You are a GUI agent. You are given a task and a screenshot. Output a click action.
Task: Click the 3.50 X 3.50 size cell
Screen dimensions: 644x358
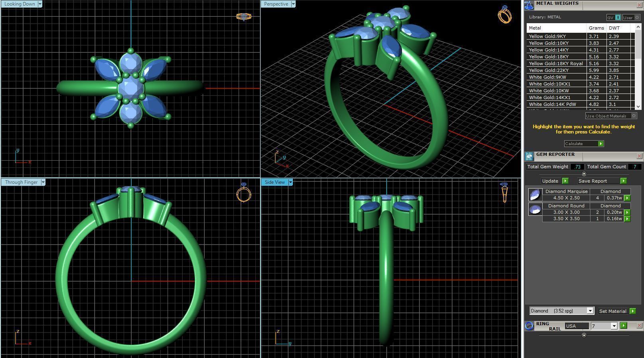[x=566, y=219]
